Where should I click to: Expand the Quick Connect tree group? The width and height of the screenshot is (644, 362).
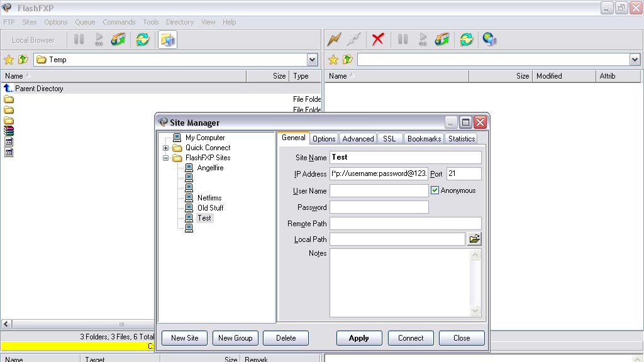tap(166, 148)
